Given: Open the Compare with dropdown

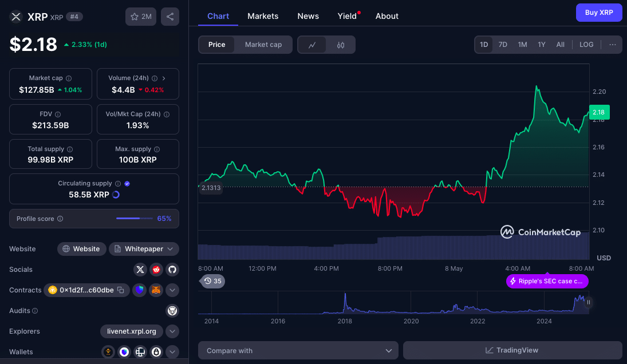Looking at the screenshot, I should pos(298,350).
